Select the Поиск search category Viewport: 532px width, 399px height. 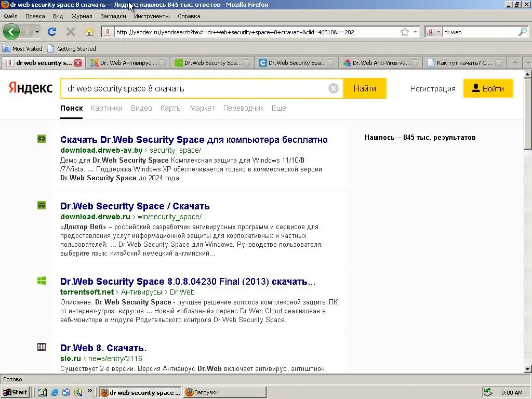[x=72, y=108]
